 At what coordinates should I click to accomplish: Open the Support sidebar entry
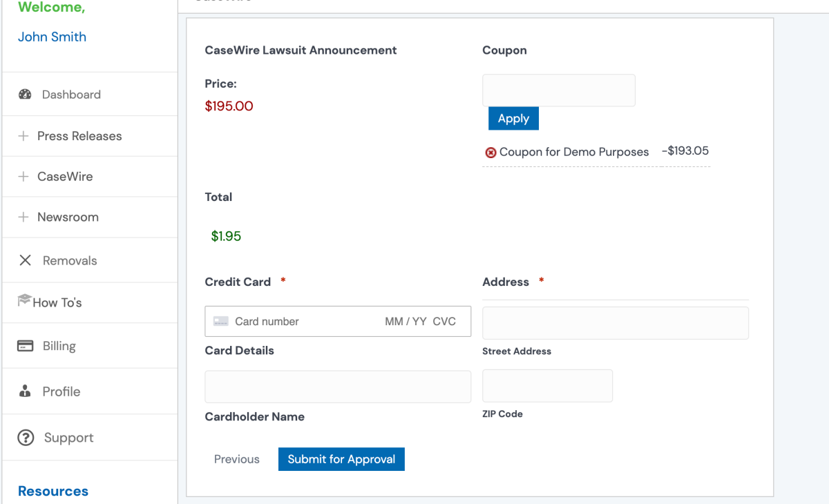68,437
